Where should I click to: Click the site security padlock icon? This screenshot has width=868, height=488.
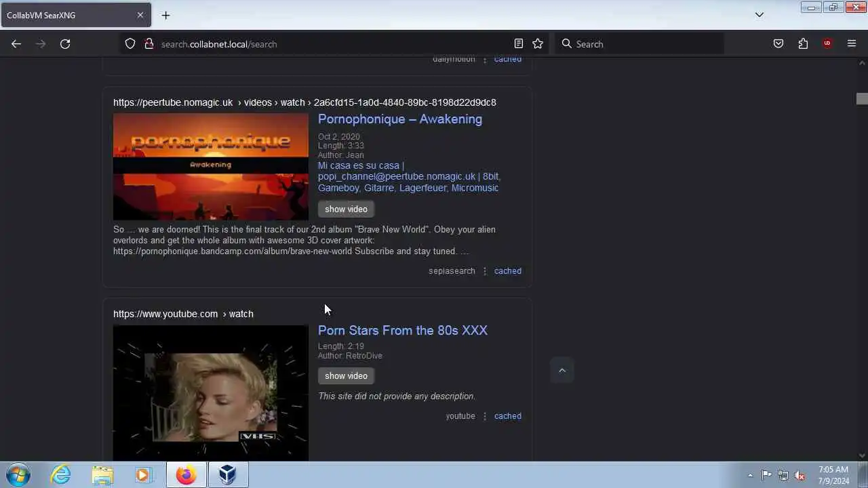coord(149,44)
